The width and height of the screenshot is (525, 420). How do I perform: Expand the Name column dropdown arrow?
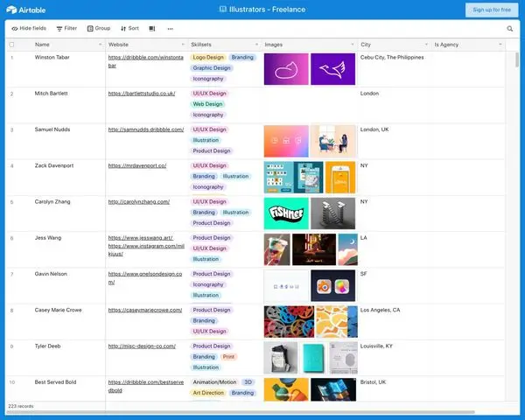(100, 45)
